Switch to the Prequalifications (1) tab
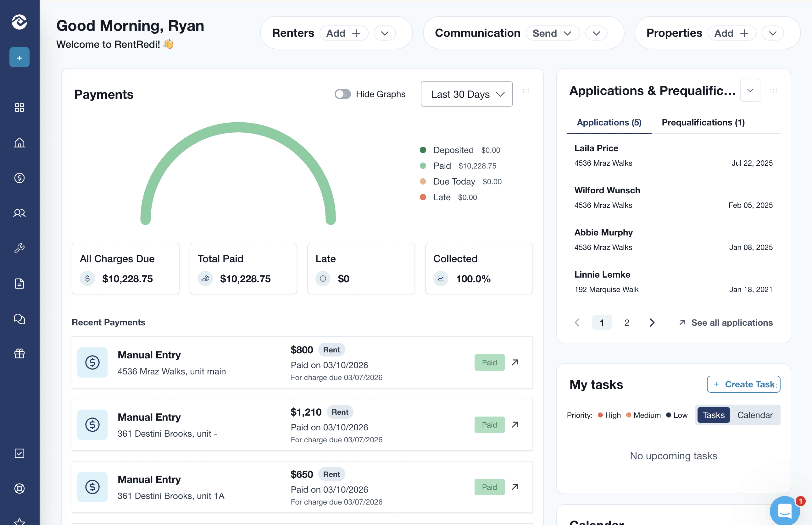Image resolution: width=812 pixels, height=525 pixels. pyautogui.click(x=703, y=122)
